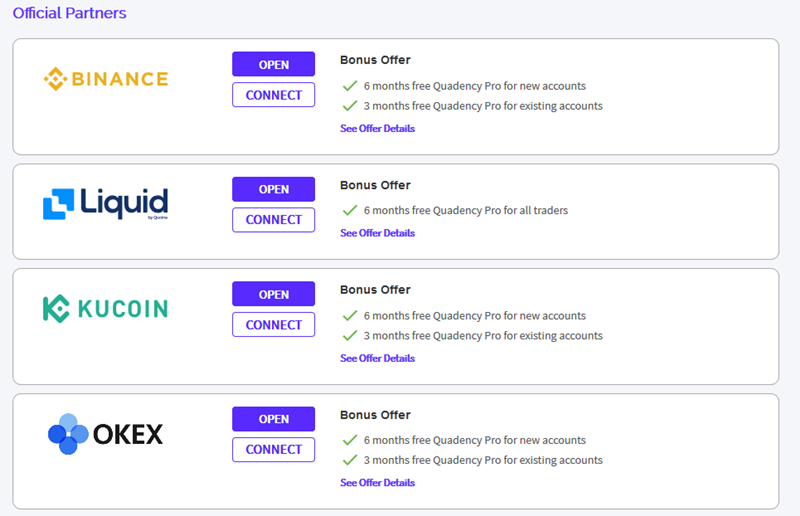Viewport: 800px width, 516px height.
Task: Click OKEx's existing accounts offer checkmark
Action: pyautogui.click(x=350, y=460)
